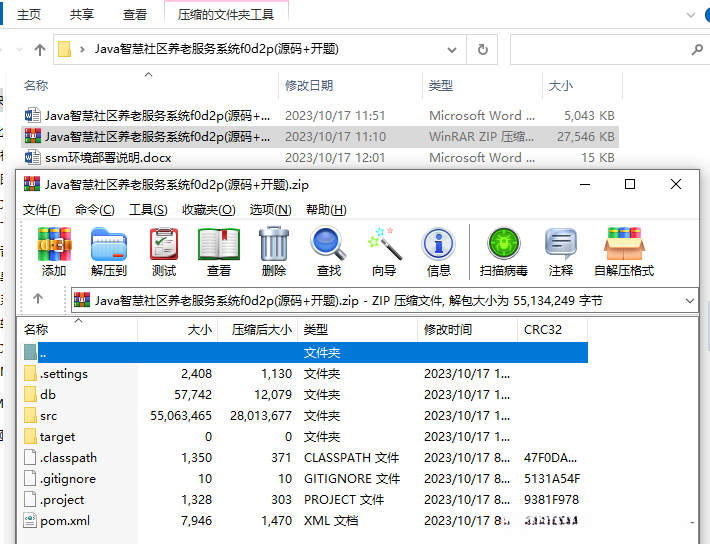Viewport: 710px width, 544px height.
Task: Sort Explorer list by 类型 column
Action: [x=482, y=85]
